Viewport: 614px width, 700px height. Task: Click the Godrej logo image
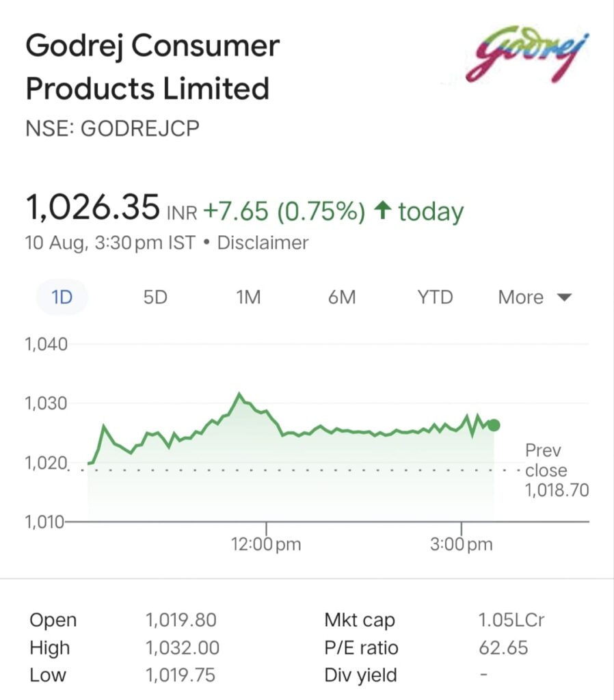click(528, 55)
